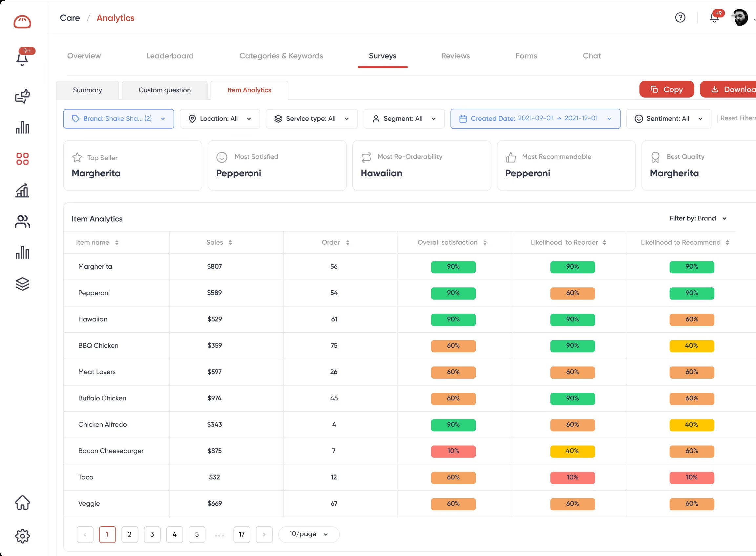Open the Sentiment: All dropdown

668,119
